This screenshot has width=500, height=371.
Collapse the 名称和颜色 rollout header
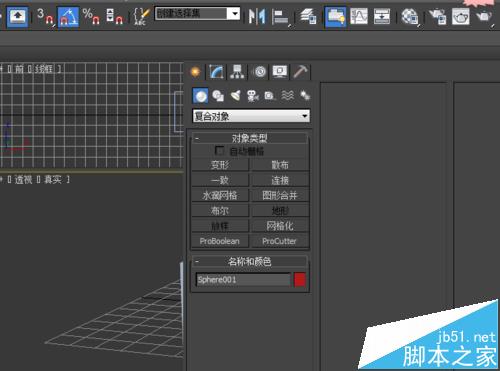[x=250, y=261]
